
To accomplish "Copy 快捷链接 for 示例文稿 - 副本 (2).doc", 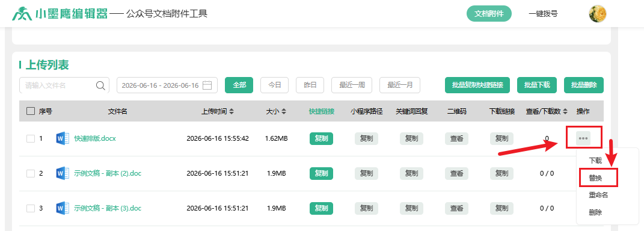I will click(321, 173).
